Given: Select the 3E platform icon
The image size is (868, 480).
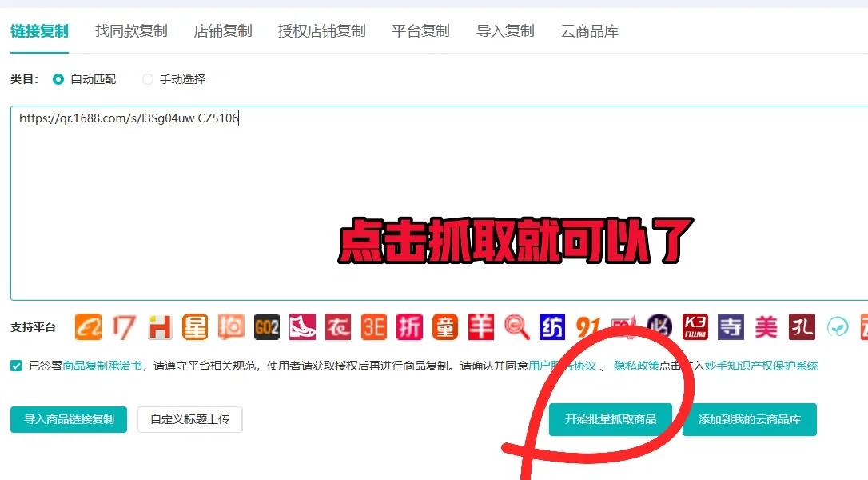Looking at the screenshot, I should click(372, 326).
